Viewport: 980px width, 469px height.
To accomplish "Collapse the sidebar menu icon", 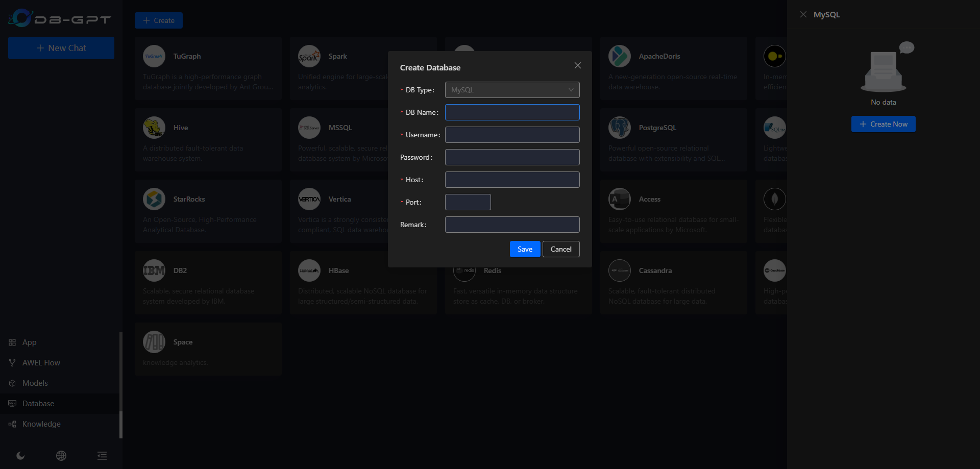I will click(102, 456).
